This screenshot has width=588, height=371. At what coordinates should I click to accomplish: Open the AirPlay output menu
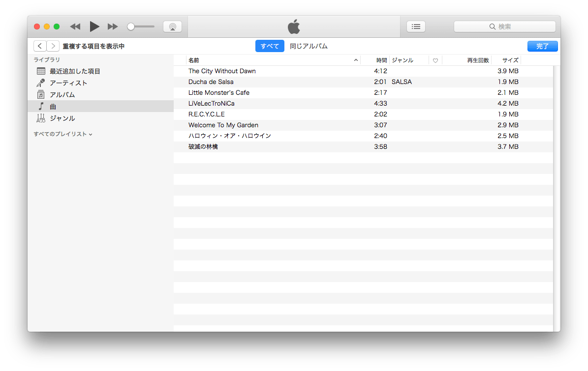tap(172, 27)
